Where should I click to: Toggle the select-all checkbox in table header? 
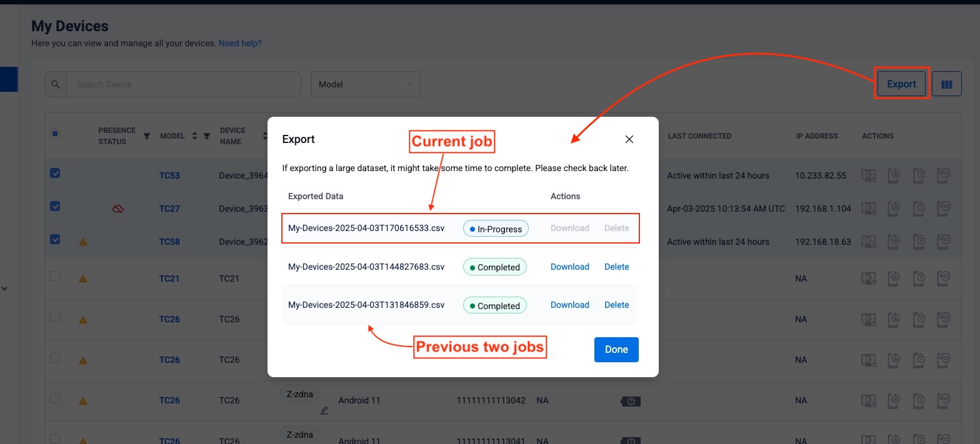tap(55, 134)
